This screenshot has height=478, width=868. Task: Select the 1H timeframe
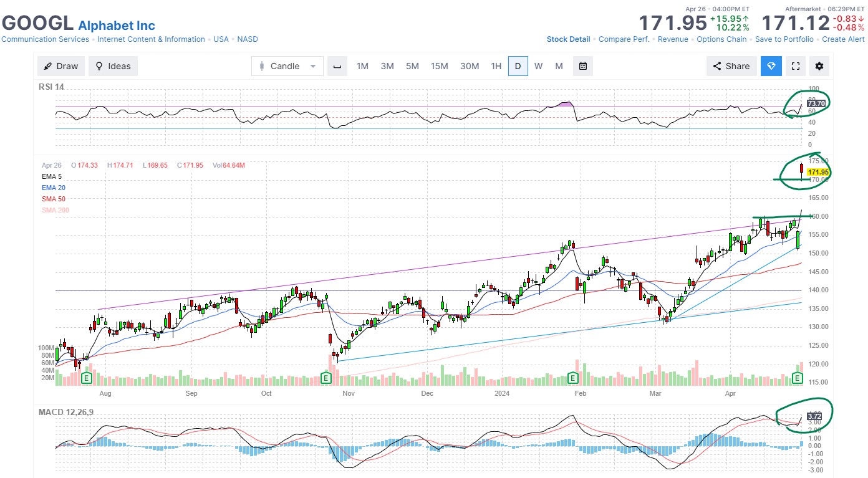click(x=496, y=66)
